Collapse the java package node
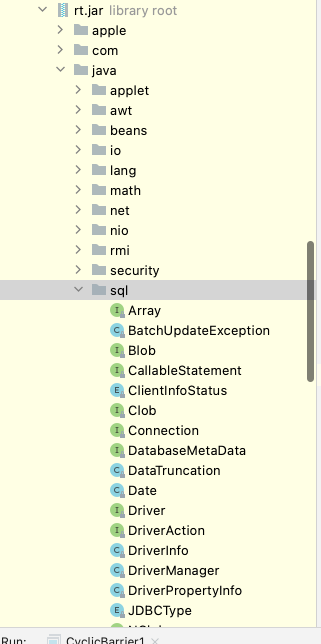This screenshot has width=321, height=644. click(x=60, y=70)
